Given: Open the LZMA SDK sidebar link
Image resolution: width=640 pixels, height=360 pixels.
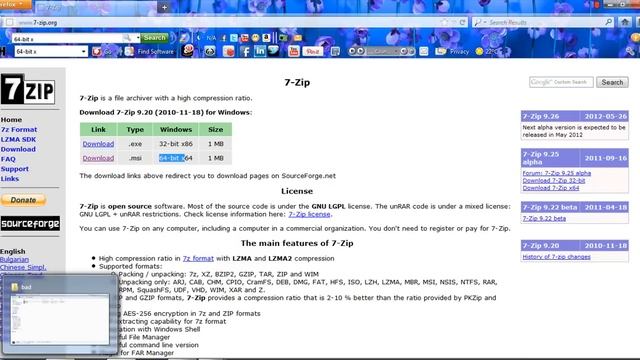Looking at the screenshot, I should point(18,139).
